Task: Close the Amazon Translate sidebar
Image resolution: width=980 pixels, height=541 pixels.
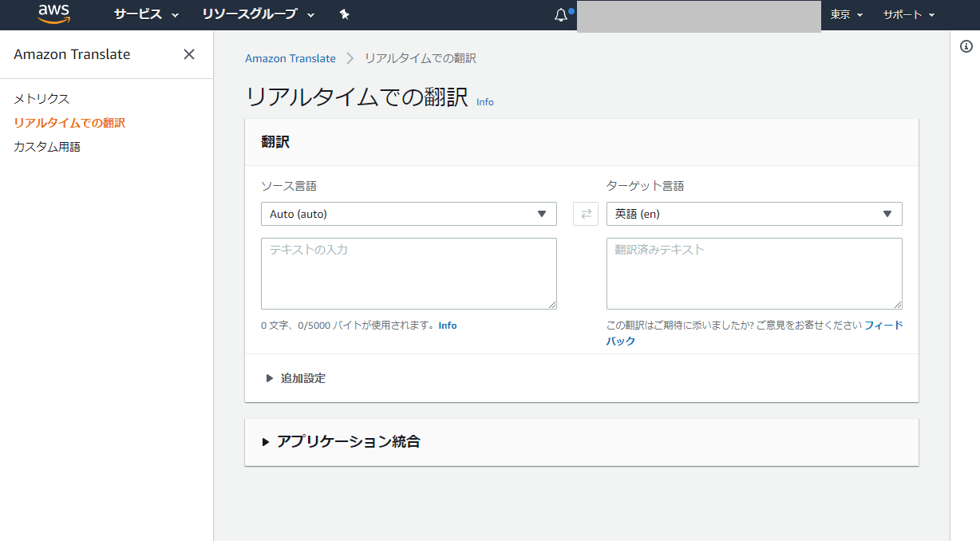Action: [x=188, y=53]
